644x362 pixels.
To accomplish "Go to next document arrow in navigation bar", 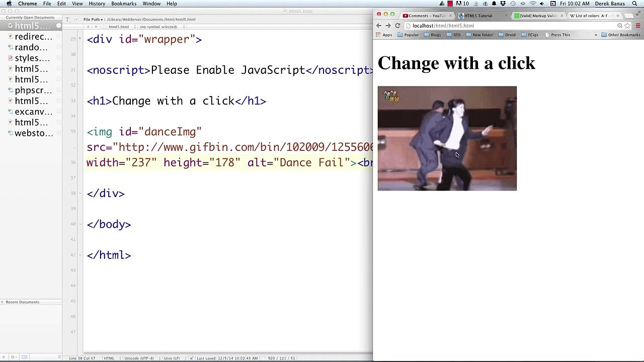I will 96,27.
